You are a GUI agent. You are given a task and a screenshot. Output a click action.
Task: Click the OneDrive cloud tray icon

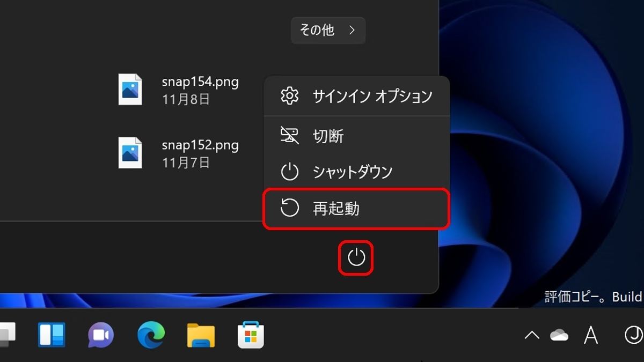(559, 336)
